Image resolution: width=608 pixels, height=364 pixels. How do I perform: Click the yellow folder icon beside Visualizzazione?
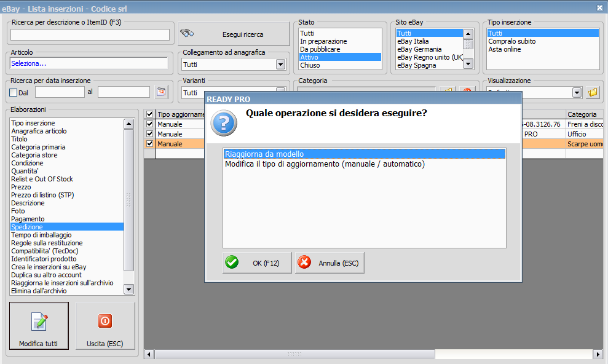[x=593, y=92]
